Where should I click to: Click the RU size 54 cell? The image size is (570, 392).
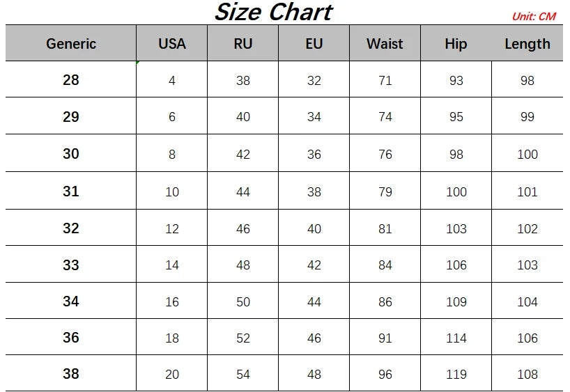coord(243,375)
